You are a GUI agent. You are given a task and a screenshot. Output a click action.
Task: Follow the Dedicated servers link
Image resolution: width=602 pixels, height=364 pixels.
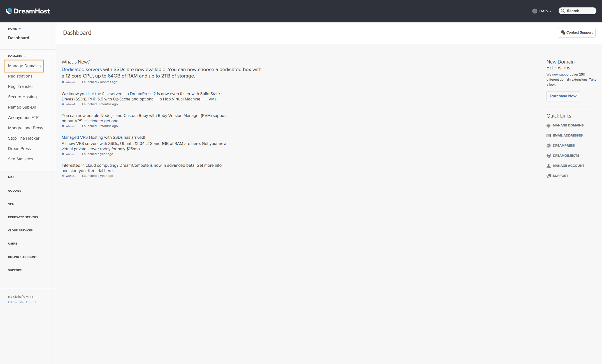tap(82, 69)
